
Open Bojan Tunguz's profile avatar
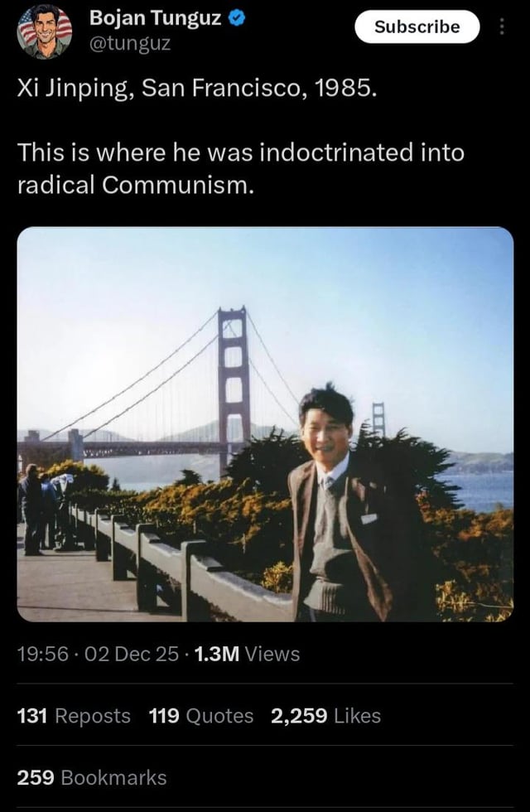tap(45, 32)
